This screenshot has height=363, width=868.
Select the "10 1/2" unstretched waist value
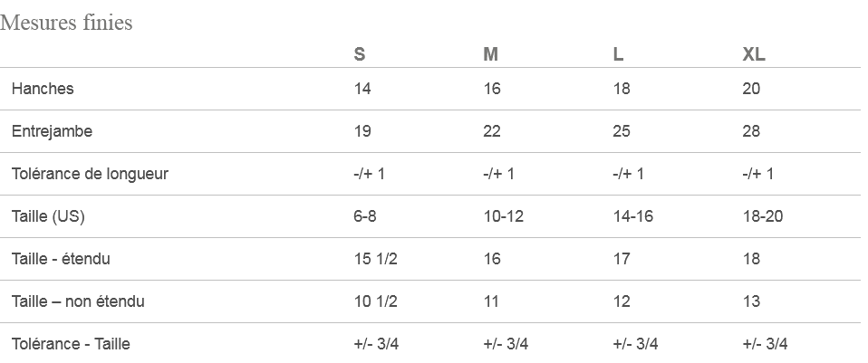coord(375,301)
